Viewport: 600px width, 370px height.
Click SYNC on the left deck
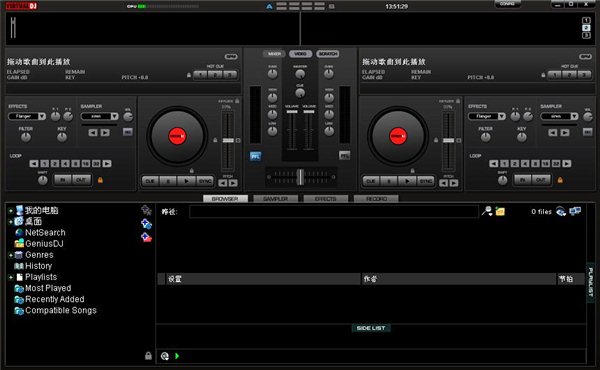click(x=205, y=181)
